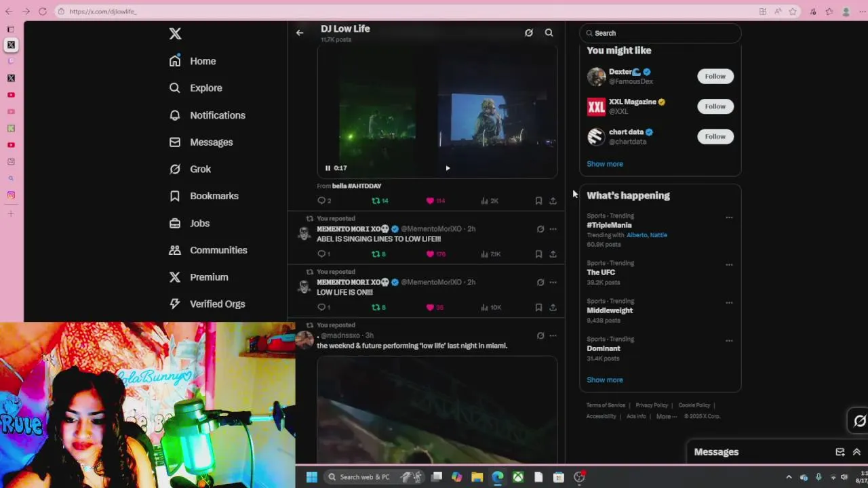This screenshot has height=488, width=868.
Task: Open Grok in X sidebar
Action: pos(191,169)
